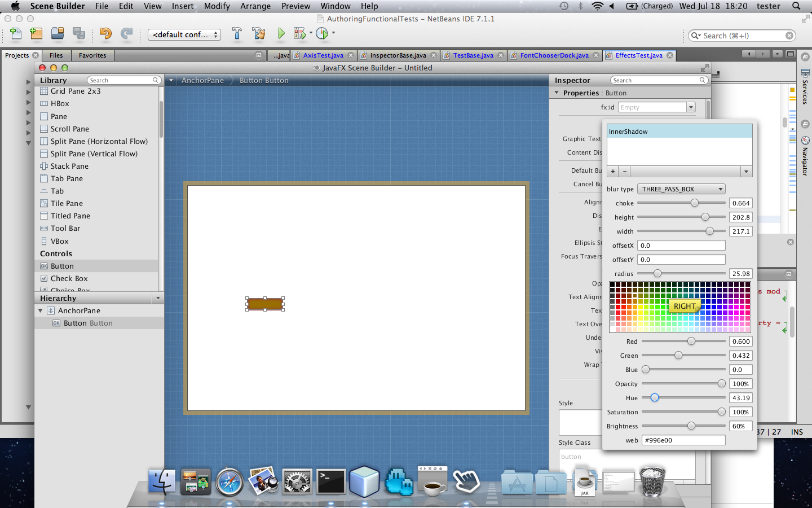The height and width of the screenshot is (508, 812).
Task: Add an effect with the plus button
Action: pyautogui.click(x=613, y=172)
